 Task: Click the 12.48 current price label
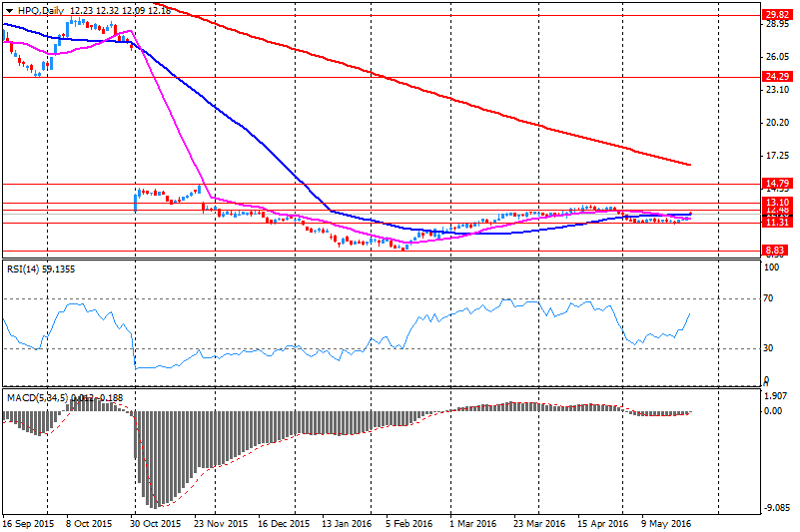coord(777,210)
